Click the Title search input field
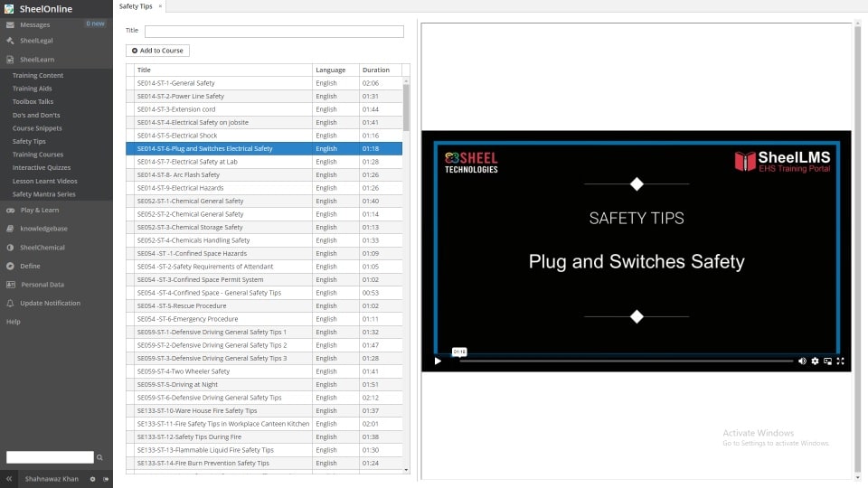 (274, 32)
